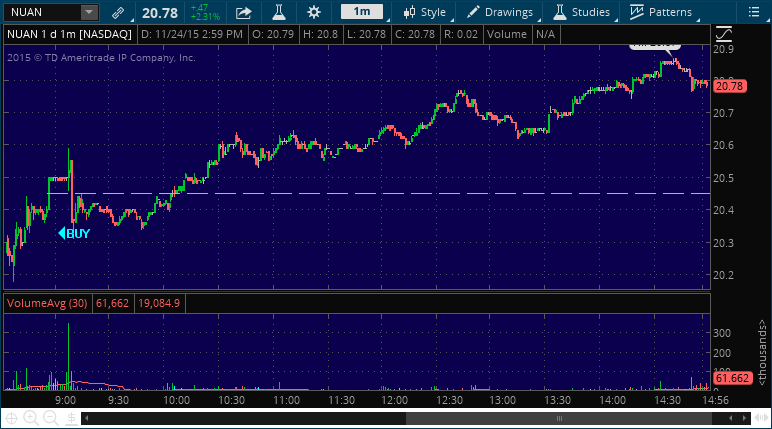Click the NUAN 1 d 1m [NASDAQ] label
Image resolution: width=772 pixels, height=429 pixels.
[x=69, y=34]
